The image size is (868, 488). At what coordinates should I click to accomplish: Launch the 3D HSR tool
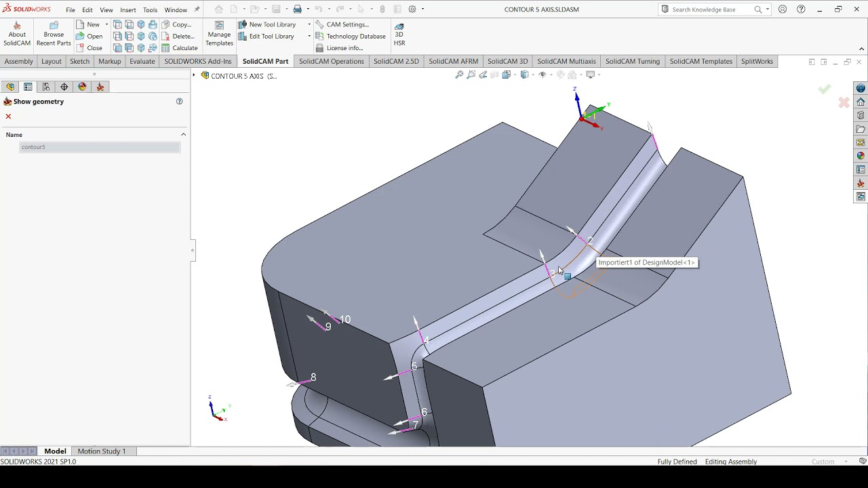pyautogui.click(x=399, y=34)
